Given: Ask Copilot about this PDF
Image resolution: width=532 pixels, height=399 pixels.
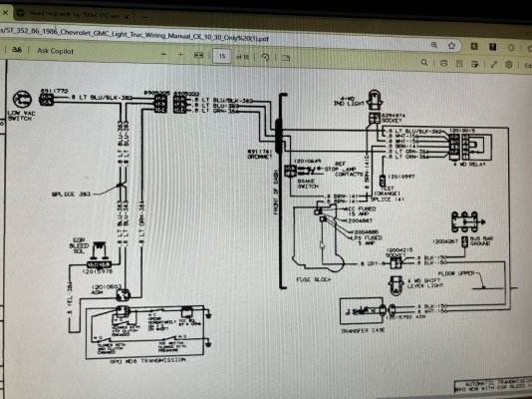Looking at the screenshot, I should 55,51.
